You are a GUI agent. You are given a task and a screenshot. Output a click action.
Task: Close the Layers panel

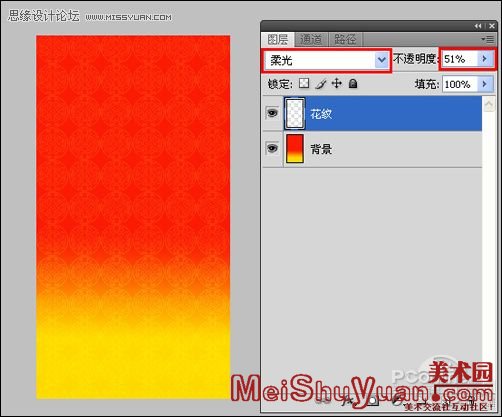[492, 26]
